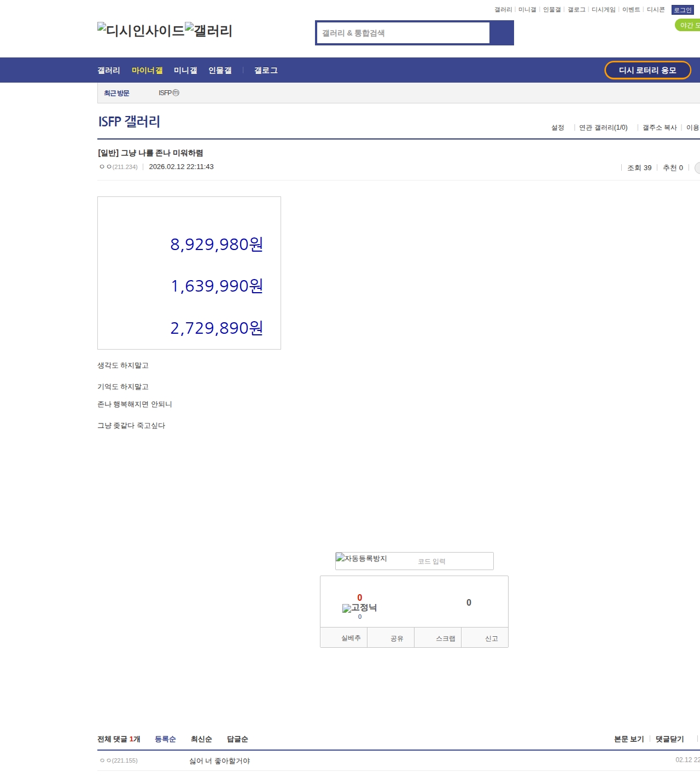700x784 pixels.
Task: Click the 갤러리 logo image beside DCInside
Action: (x=208, y=31)
